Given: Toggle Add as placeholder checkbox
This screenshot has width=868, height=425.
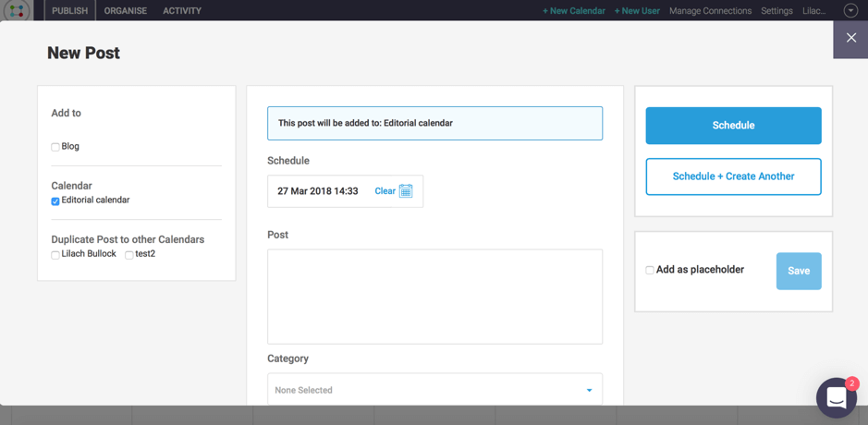Looking at the screenshot, I should (650, 270).
